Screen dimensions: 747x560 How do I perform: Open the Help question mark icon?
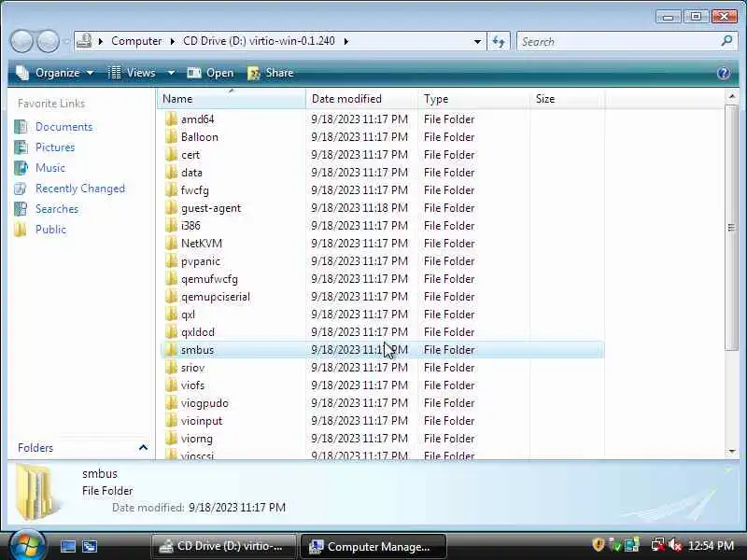click(x=723, y=73)
